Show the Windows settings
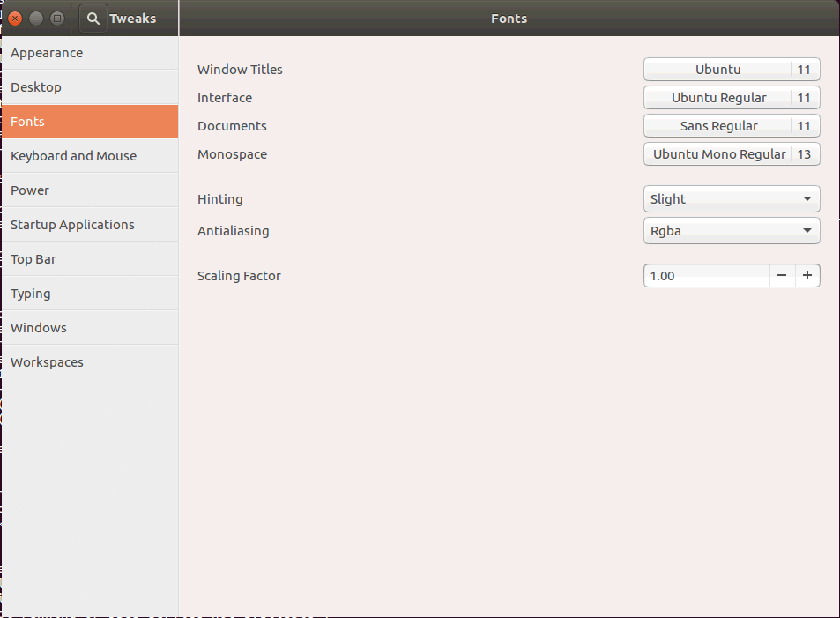 click(90, 327)
